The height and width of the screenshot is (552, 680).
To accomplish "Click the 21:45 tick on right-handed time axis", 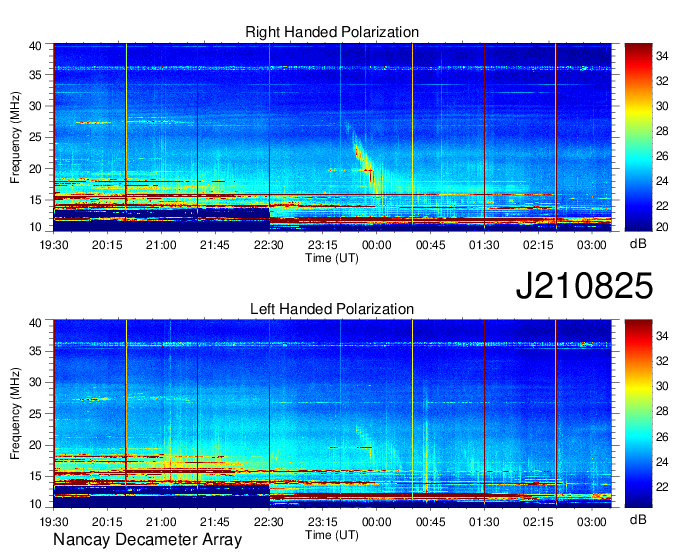I will coord(215,245).
